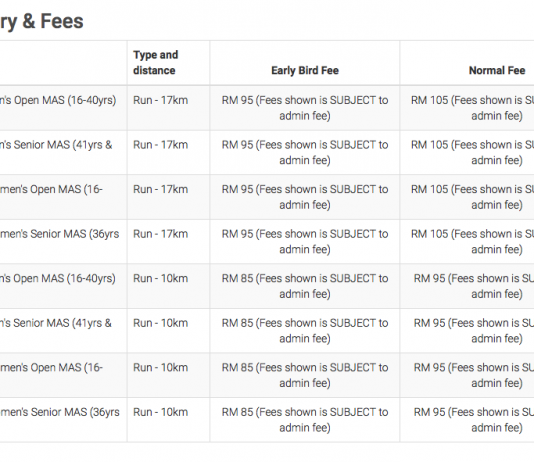Click second Men's Senior MAS (41yrs & cell
This screenshot has height=462, width=534.
(x=56, y=323)
